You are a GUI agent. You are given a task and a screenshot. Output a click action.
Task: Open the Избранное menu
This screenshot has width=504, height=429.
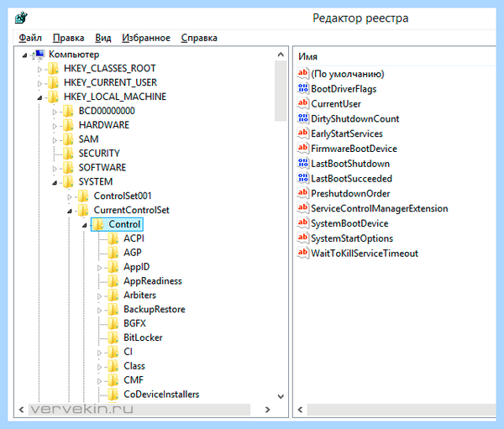pos(146,38)
